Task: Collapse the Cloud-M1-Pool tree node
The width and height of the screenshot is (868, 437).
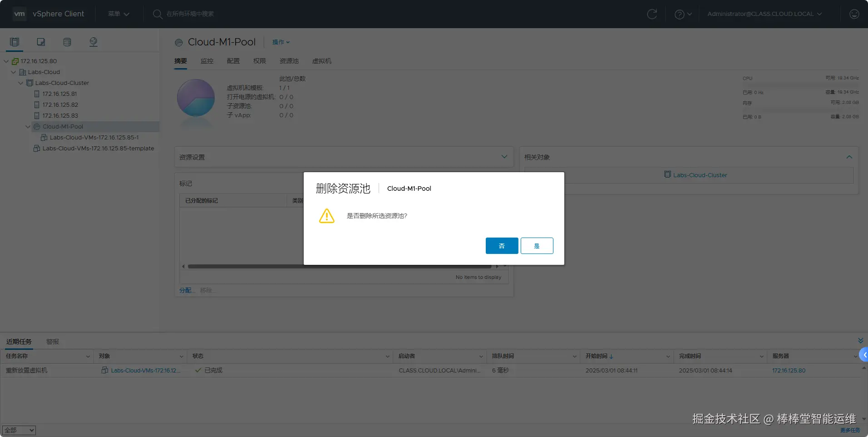Action: (28, 127)
